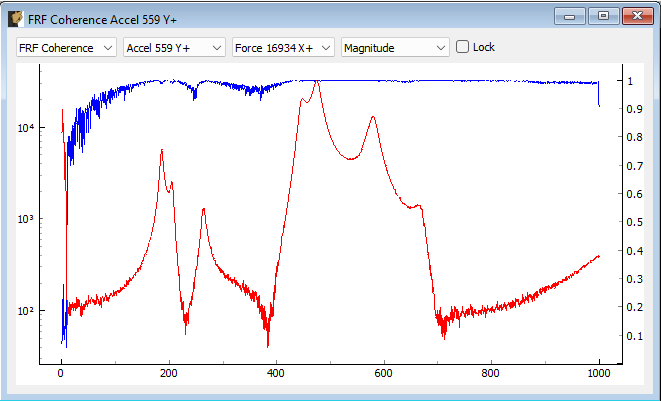
Task: Maximize the FRF Coherence window
Action: tap(602, 15)
